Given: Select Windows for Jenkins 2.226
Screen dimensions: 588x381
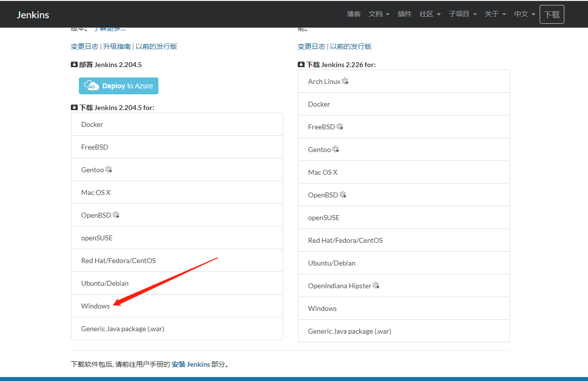Looking at the screenshot, I should (x=404, y=308).
